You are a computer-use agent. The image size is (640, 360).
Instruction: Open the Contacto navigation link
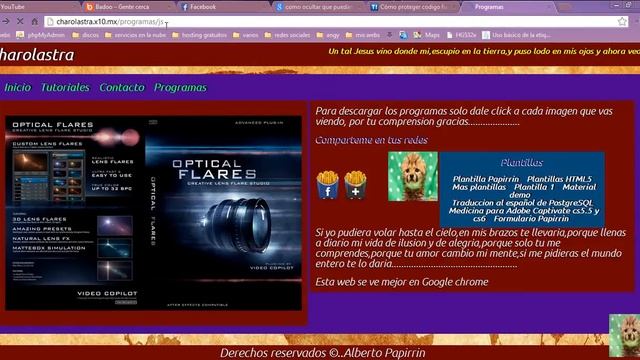pos(122,87)
